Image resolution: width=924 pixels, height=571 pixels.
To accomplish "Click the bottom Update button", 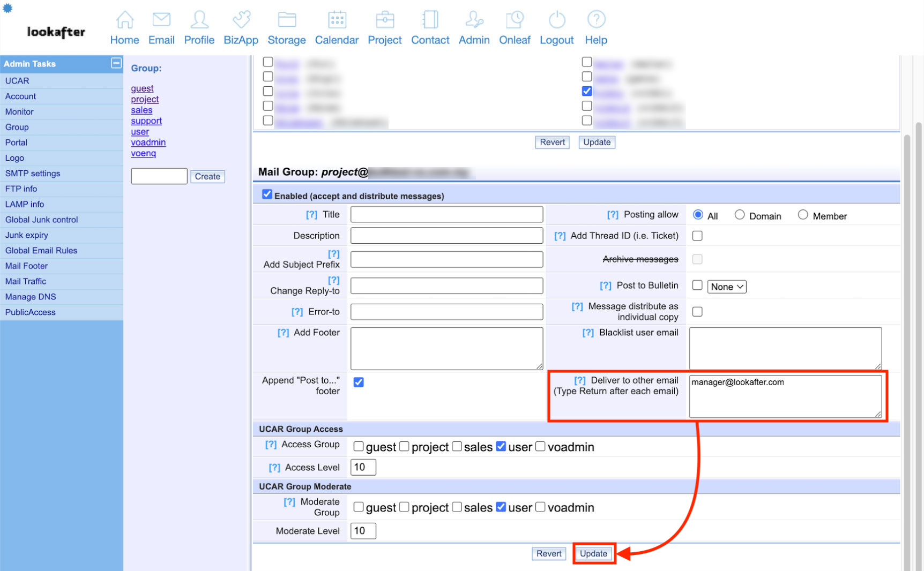I will [593, 553].
